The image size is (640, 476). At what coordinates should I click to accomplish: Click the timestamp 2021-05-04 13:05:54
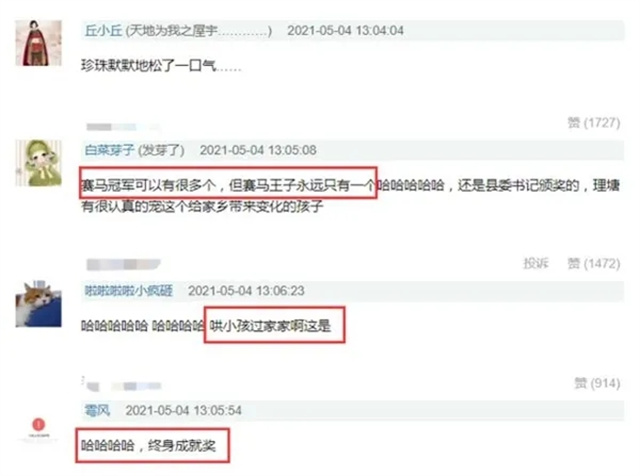click(x=183, y=410)
